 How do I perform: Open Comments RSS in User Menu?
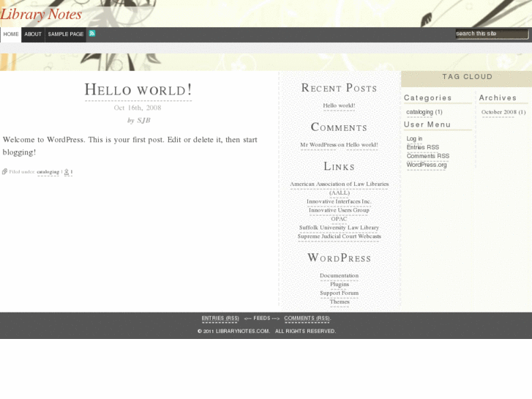(428, 156)
